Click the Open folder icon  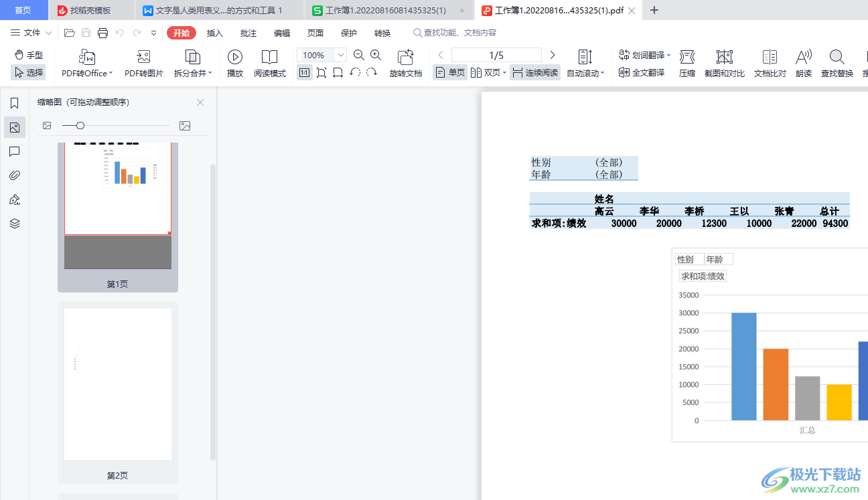pyautogui.click(x=69, y=33)
